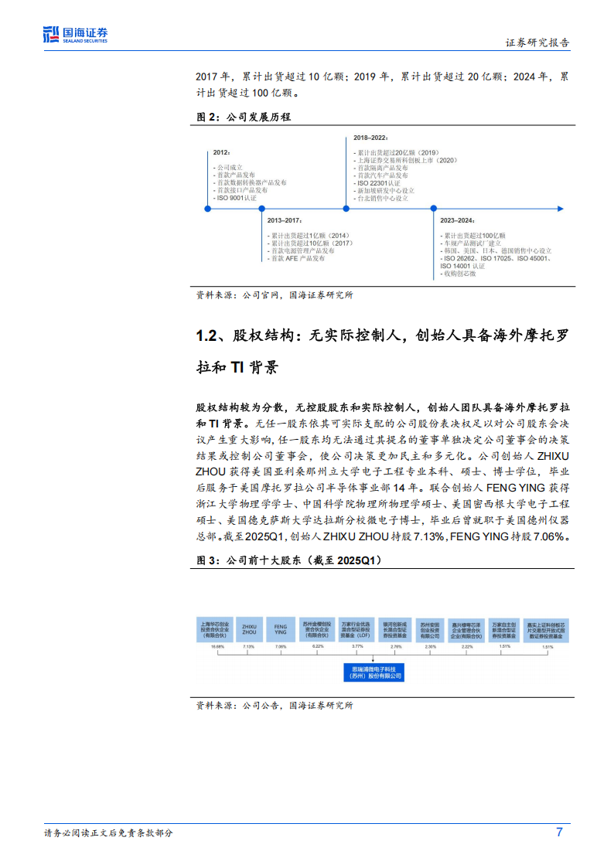Click the 7.13% value under ZHIXU ZHOU
The height and width of the screenshot is (868, 614).
(248, 647)
